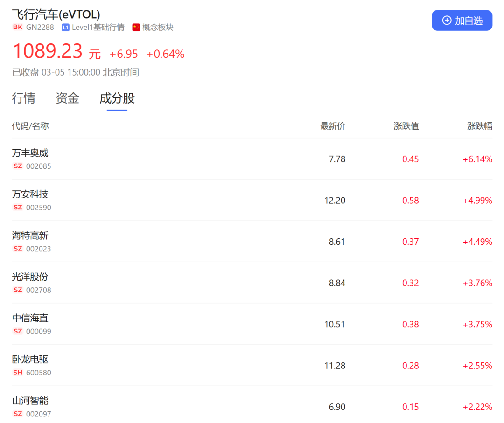504x423 pixels.
Task: Click percent change +2.55%
Action: 477,366
